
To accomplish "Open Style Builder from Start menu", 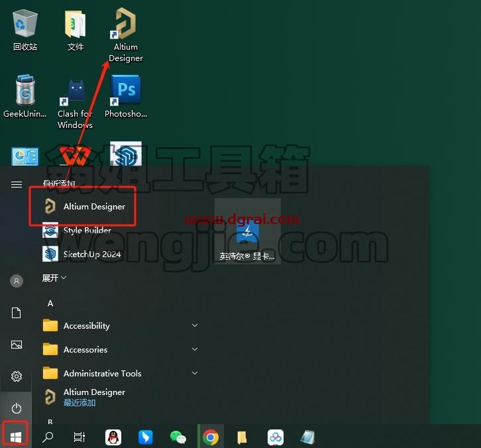I will 77,231.
